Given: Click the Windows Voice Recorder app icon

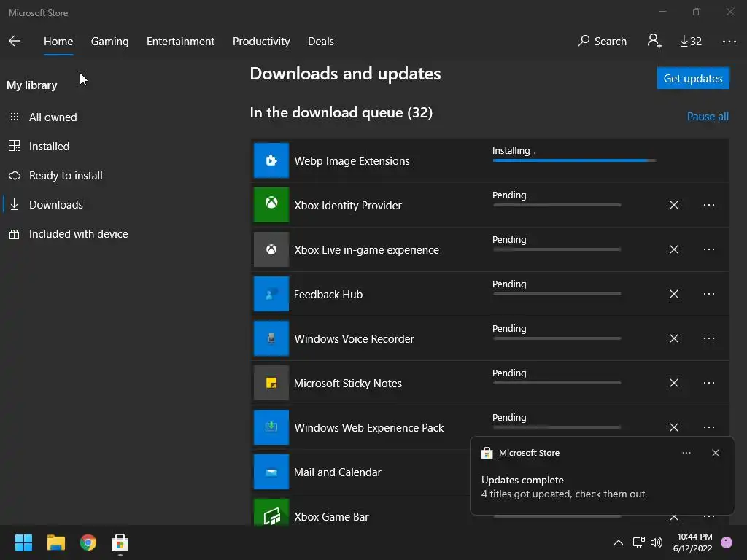Looking at the screenshot, I should point(271,338).
